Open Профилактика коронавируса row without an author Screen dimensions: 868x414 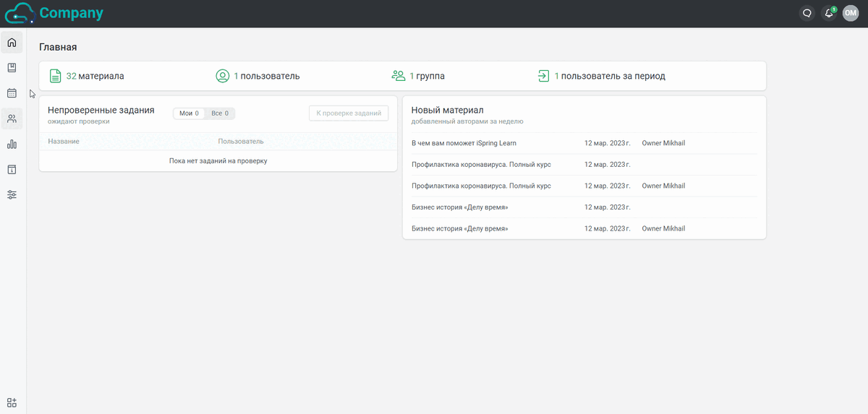(x=584, y=165)
